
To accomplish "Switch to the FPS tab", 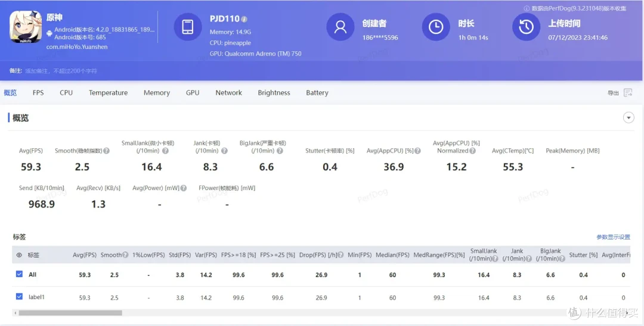I will [x=38, y=93].
